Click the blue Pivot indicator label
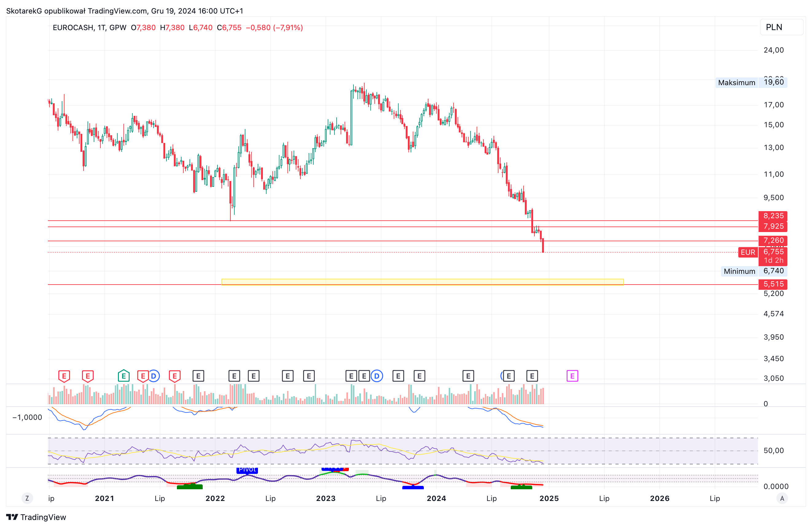The image size is (812, 528). pos(247,470)
